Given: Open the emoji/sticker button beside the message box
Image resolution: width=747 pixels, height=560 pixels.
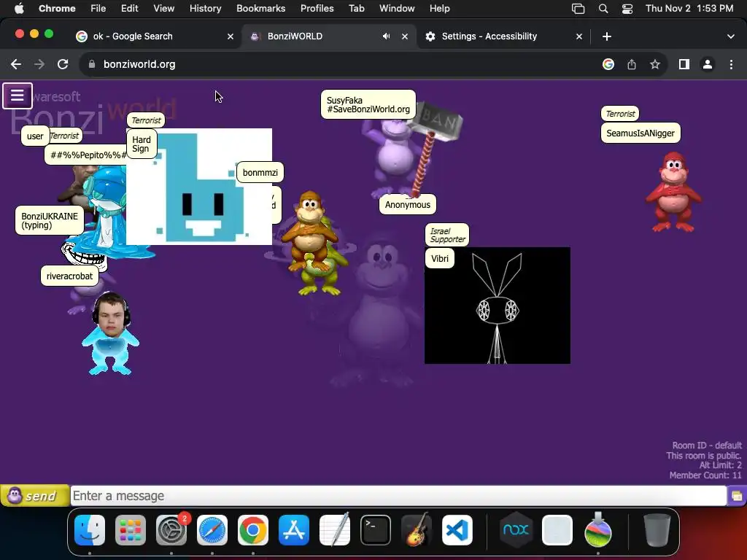Looking at the screenshot, I should click(x=737, y=496).
